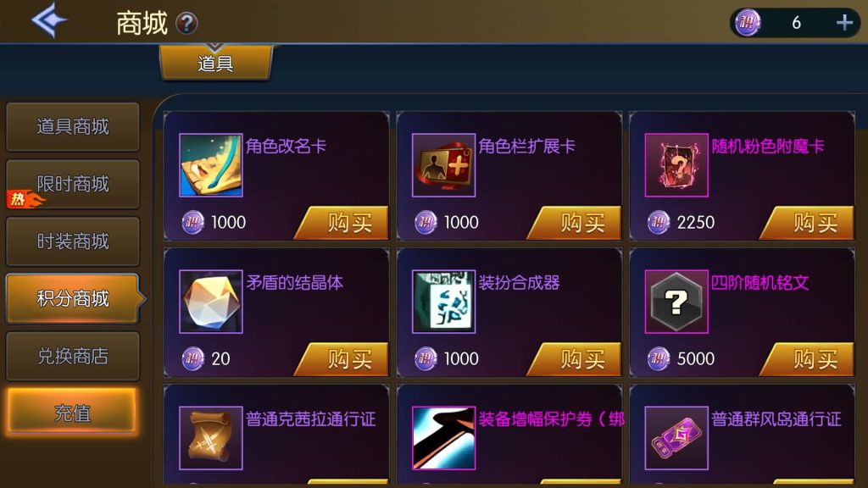Screen dimensions: 868x488
Task: Select the 装扮合成器 item icon
Action: pos(443,302)
